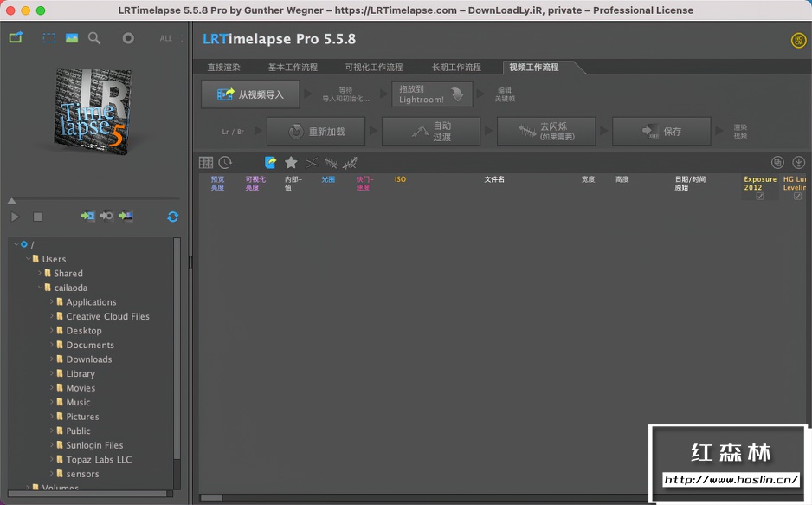Click the jagged lines chart icon
Viewport: 812px width, 505px height.
pyautogui.click(x=350, y=163)
